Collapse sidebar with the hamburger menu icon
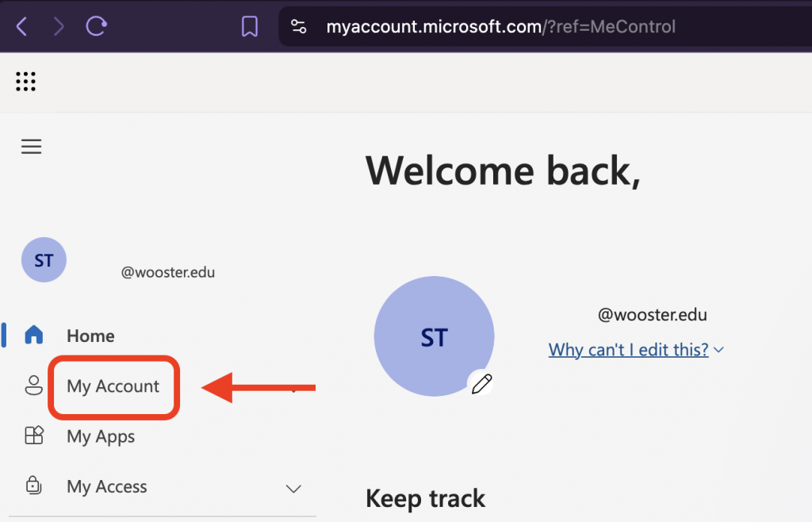Image resolution: width=812 pixels, height=522 pixels. (x=31, y=147)
